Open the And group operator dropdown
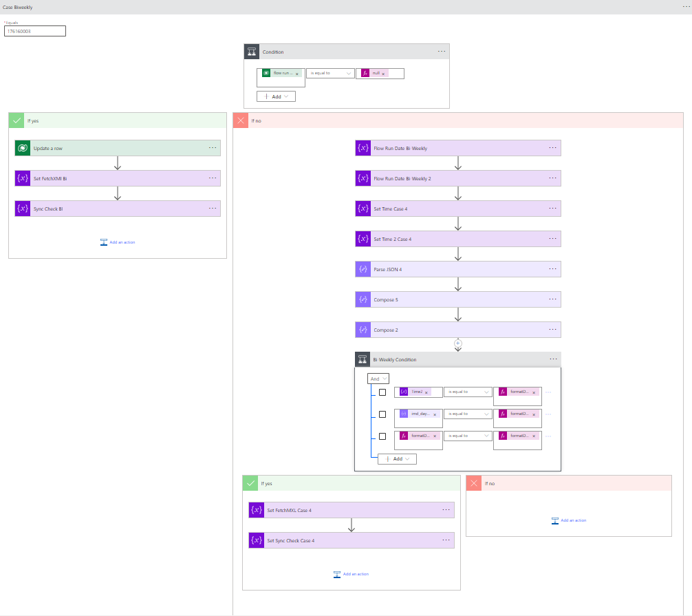Screen dimensions: 692x616 click(x=379, y=379)
